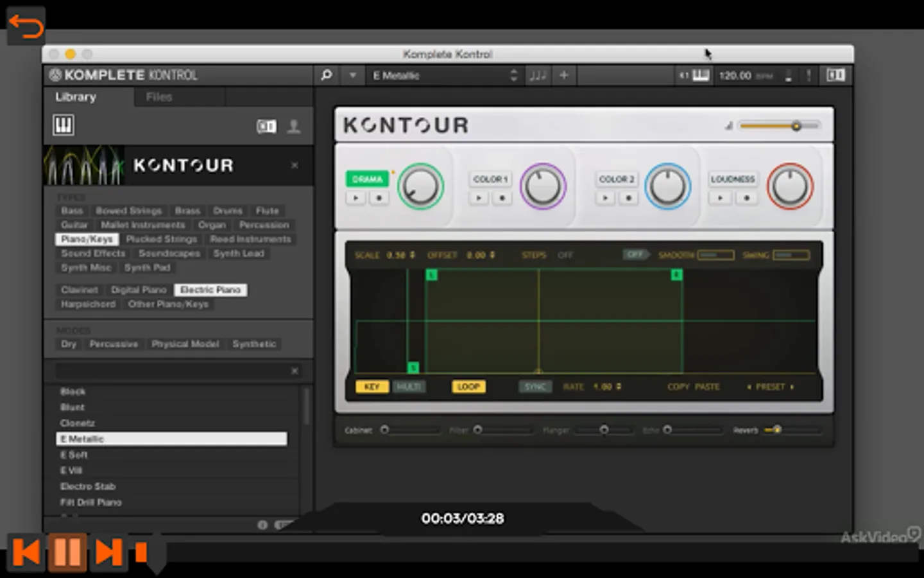Image resolution: width=924 pixels, height=578 pixels.
Task: Click the play button under COLOR 1
Action: click(479, 198)
